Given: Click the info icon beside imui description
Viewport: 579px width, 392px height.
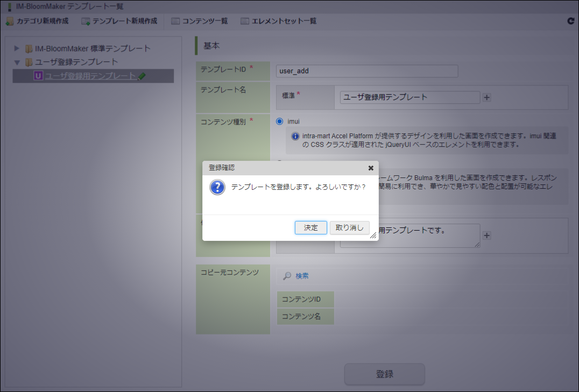Looking at the screenshot, I should [x=295, y=136].
